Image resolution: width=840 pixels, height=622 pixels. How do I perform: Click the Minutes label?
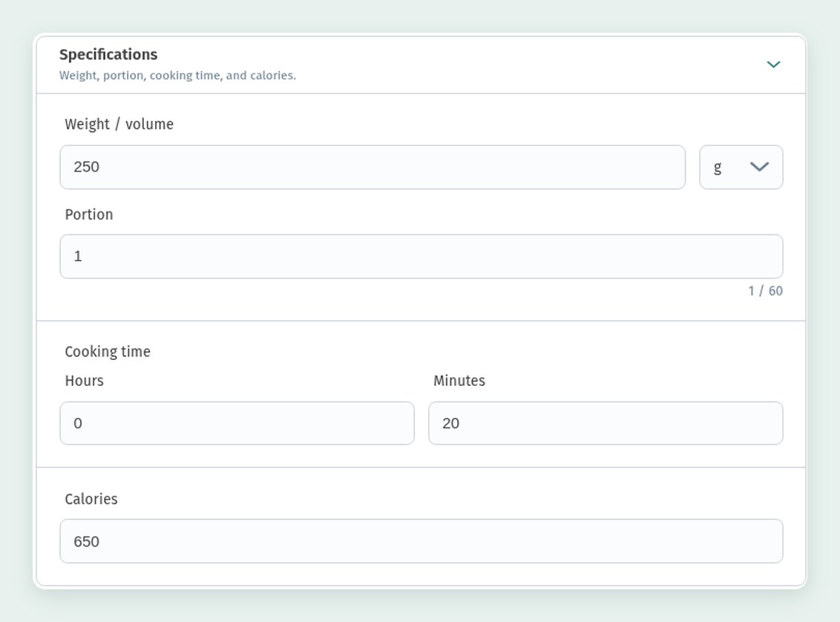(x=459, y=381)
